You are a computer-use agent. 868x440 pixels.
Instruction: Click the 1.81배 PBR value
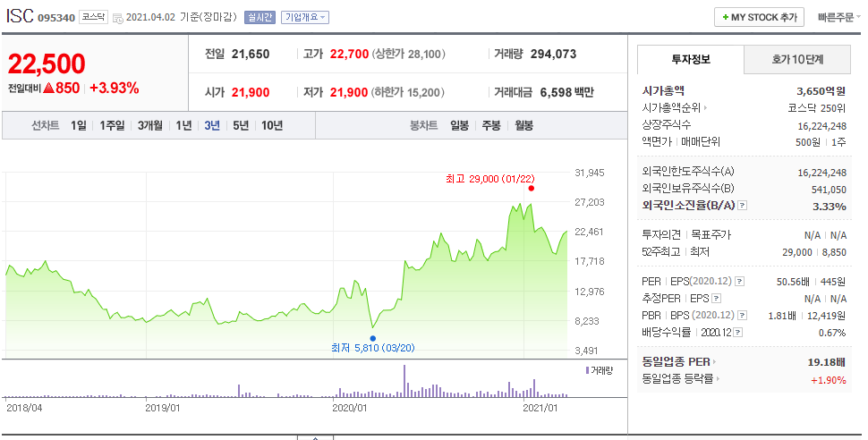click(782, 316)
